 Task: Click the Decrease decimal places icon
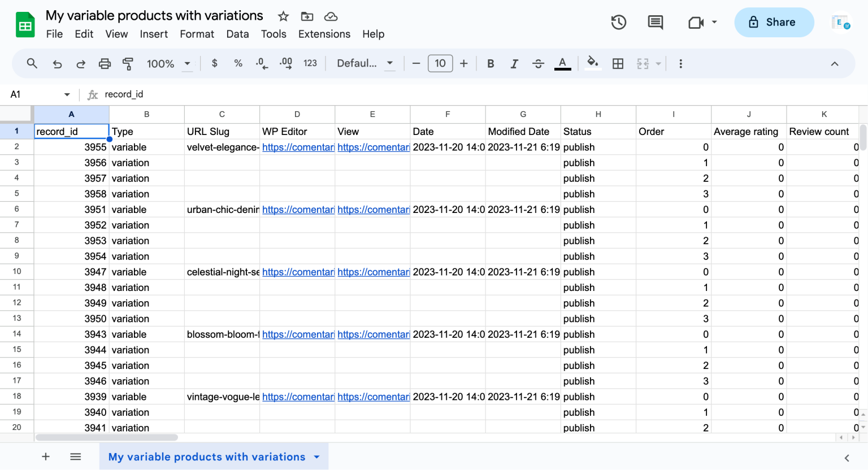pos(261,63)
